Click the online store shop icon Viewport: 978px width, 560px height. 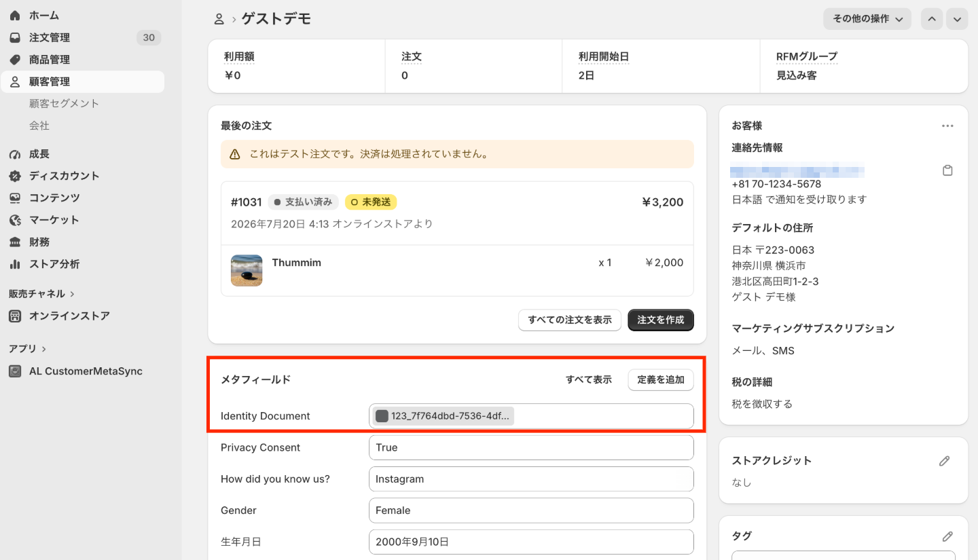click(x=15, y=316)
